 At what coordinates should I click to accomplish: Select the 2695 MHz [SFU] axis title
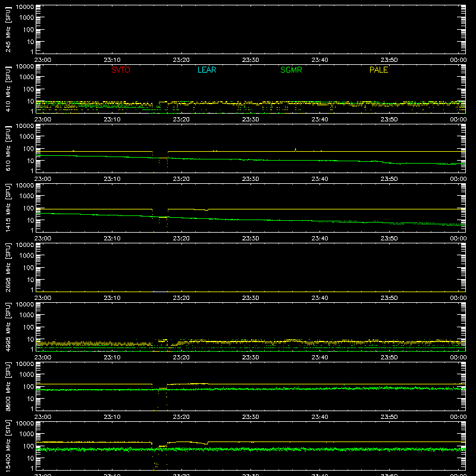[8, 267]
